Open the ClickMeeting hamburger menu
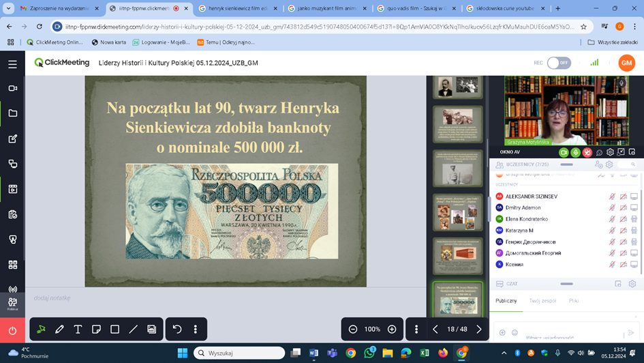The image size is (644, 363). point(12,64)
